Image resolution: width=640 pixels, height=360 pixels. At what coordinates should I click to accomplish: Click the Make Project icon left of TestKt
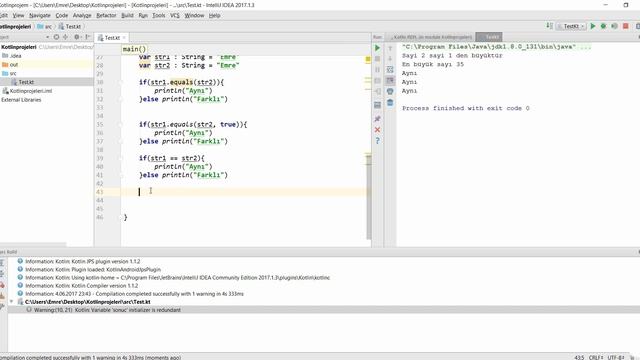pyautogui.click(x=549, y=26)
